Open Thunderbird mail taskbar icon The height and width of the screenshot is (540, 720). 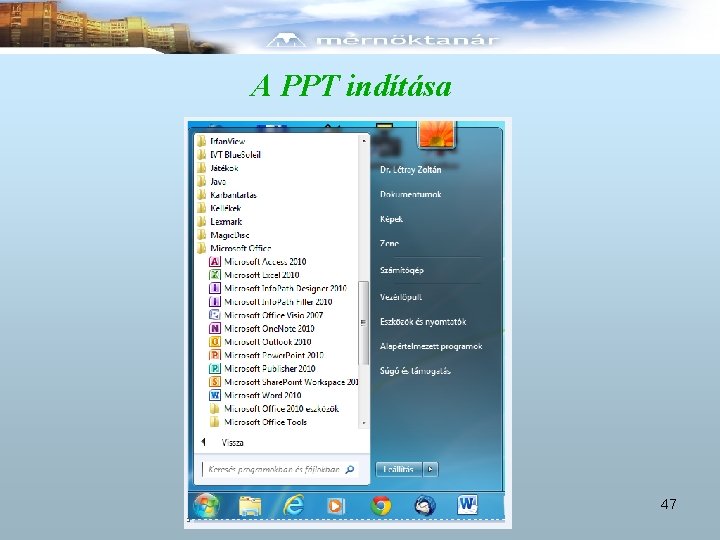click(x=425, y=506)
